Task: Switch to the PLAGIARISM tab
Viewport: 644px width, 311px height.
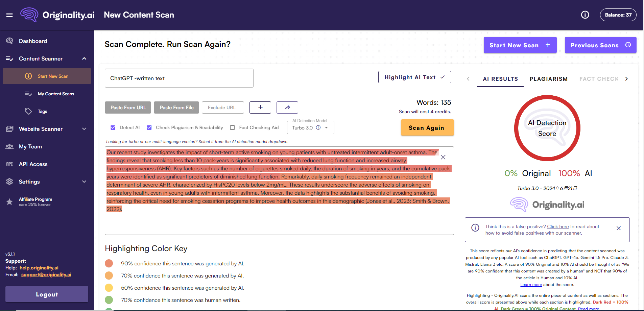Action: point(548,79)
